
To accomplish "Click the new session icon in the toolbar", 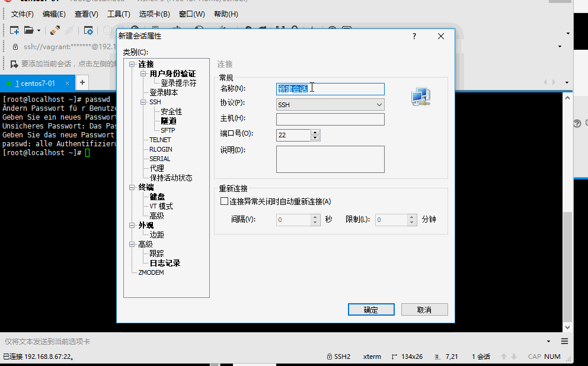I will coord(14,30).
